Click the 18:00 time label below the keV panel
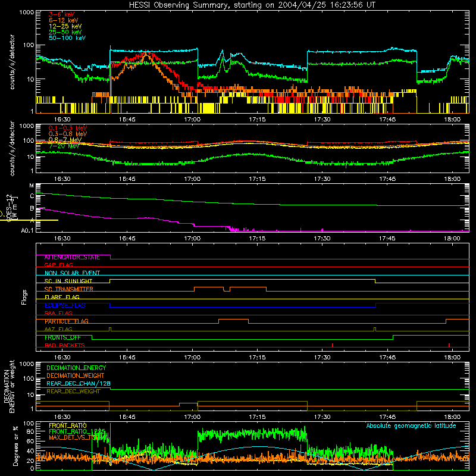Viewport: 476px width, 476px height. [452, 120]
